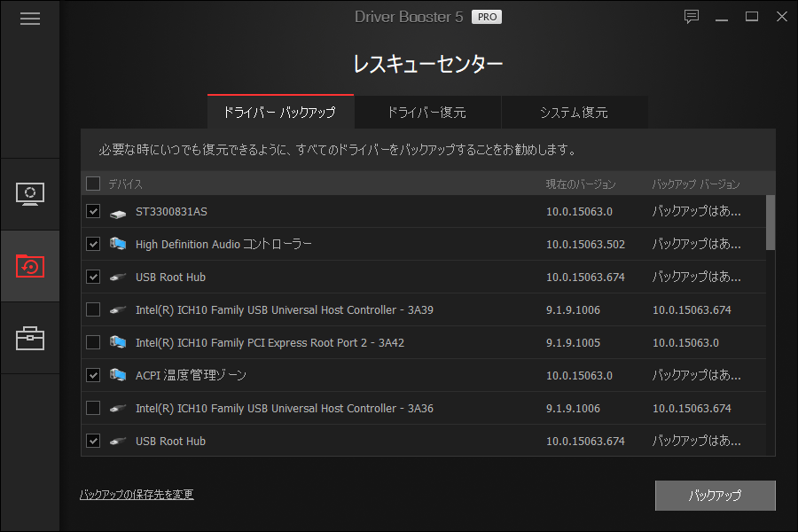The height and width of the screenshot is (532, 798).
Task: Click current version 9.1.9.1006 for 3A36
Action: (x=573, y=408)
